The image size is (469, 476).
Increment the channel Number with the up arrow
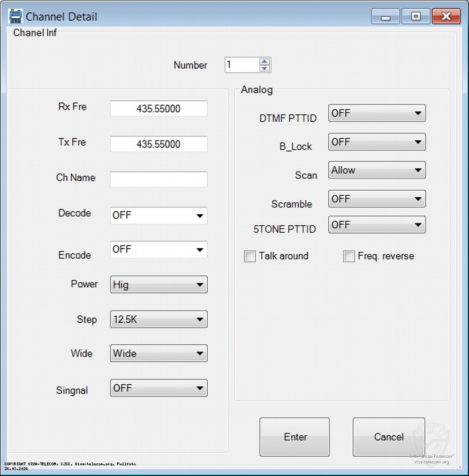(264, 61)
